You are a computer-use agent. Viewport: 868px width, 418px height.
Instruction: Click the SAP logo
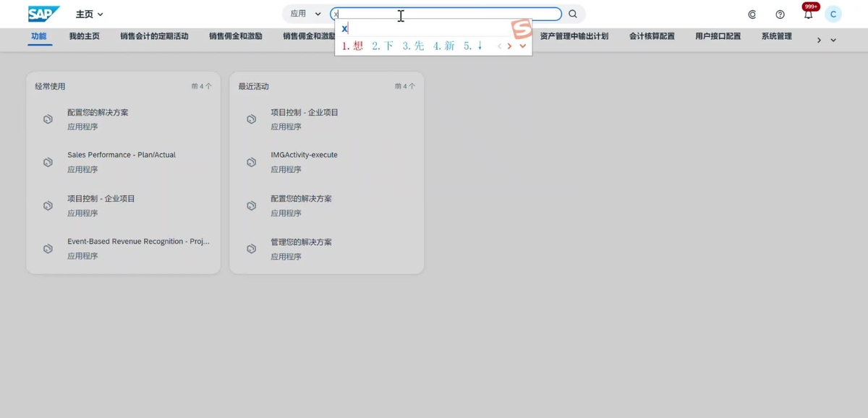(43, 14)
